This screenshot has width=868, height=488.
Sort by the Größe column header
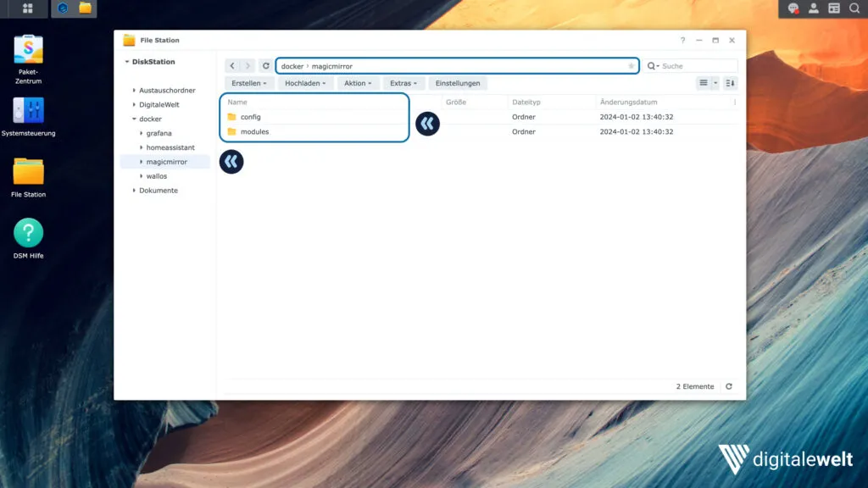[x=456, y=103]
